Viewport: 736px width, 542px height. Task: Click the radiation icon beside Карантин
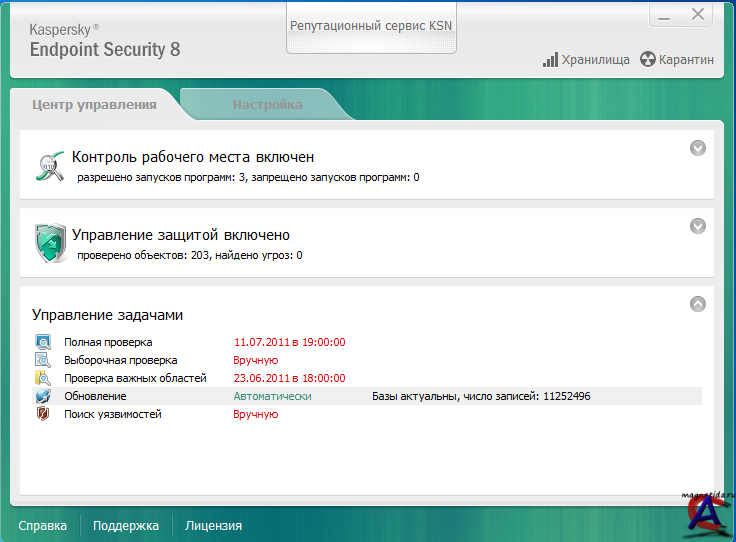pyautogui.click(x=648, y=59)
